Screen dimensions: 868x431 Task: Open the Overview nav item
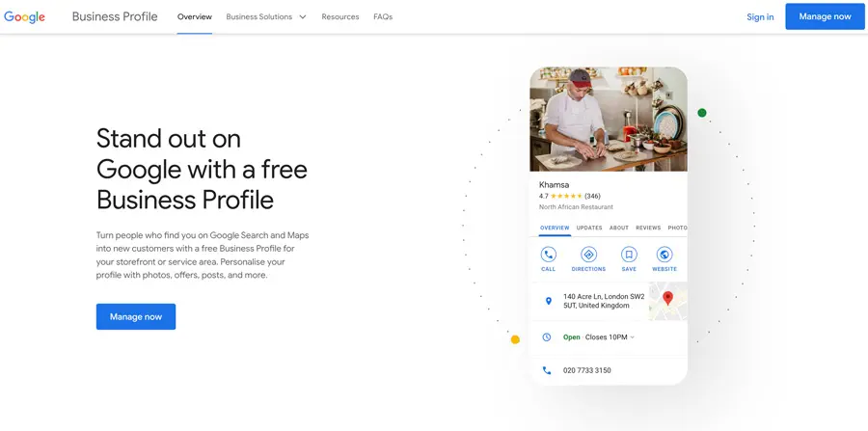click(194, 17)
